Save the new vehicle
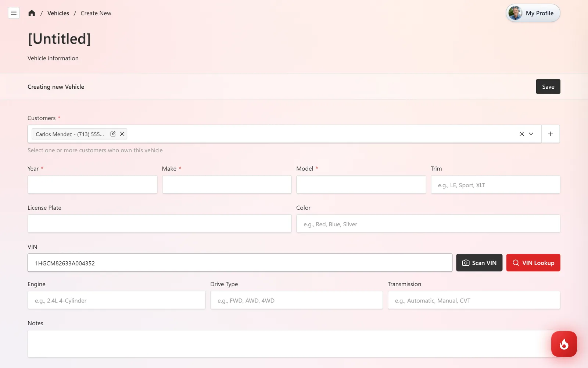Image resolution: width=588 pixels, height=368 pixels. [548, 86]
